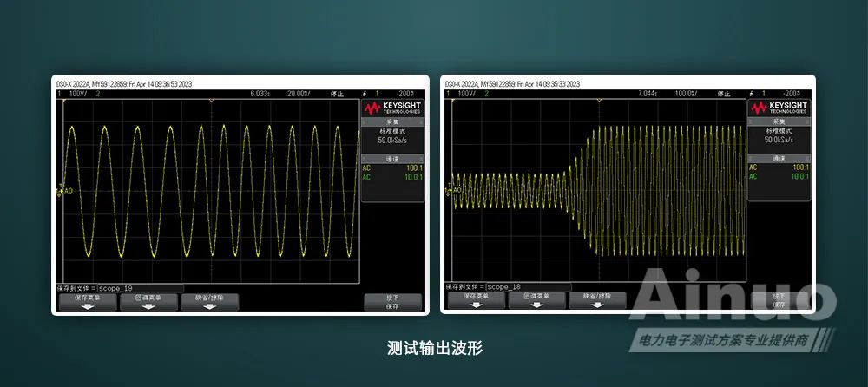The image size is (868, 387).
Task: Click the scope_18 save filename field
Action: click(527, 287)
